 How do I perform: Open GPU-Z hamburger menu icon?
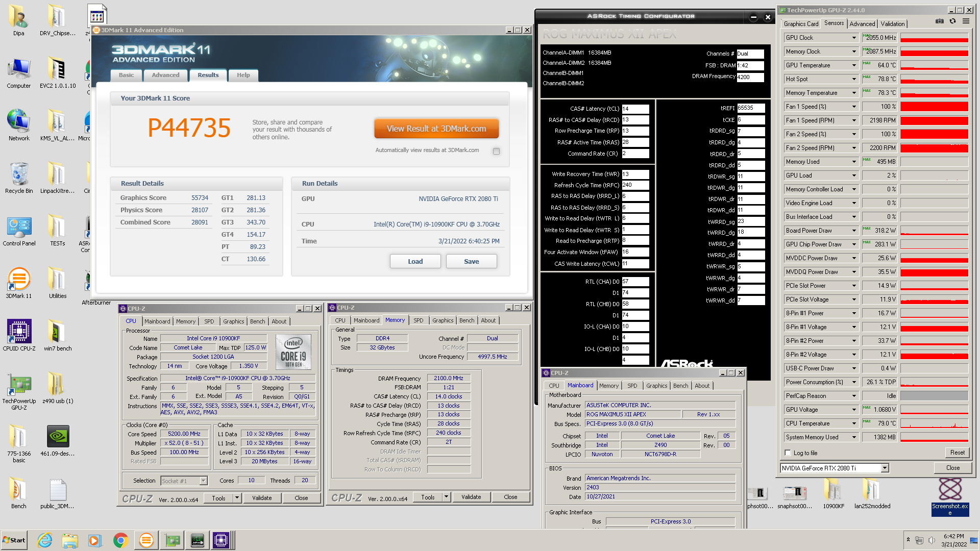pos(966,21)
